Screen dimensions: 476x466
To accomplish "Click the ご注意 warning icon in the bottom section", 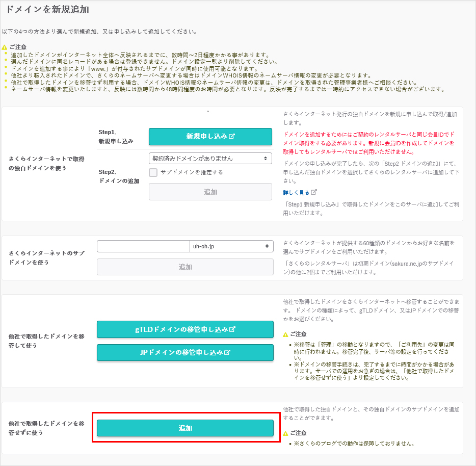I will (286, 433).
